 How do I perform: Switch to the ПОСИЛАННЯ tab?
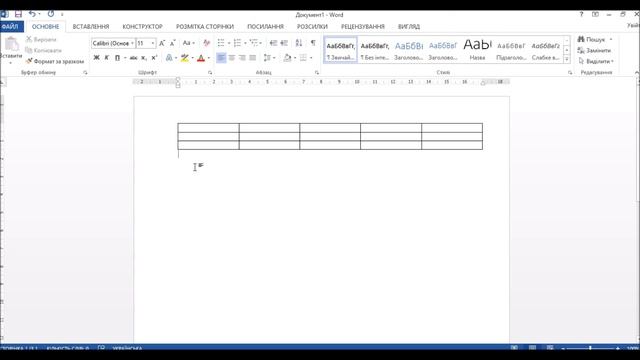point(265,27)
